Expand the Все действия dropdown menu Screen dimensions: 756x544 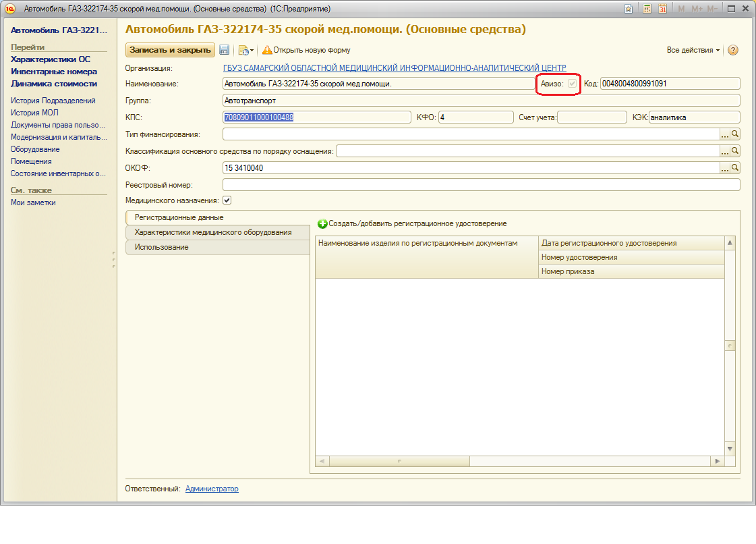pyautogui.click(x=693, y=50)
